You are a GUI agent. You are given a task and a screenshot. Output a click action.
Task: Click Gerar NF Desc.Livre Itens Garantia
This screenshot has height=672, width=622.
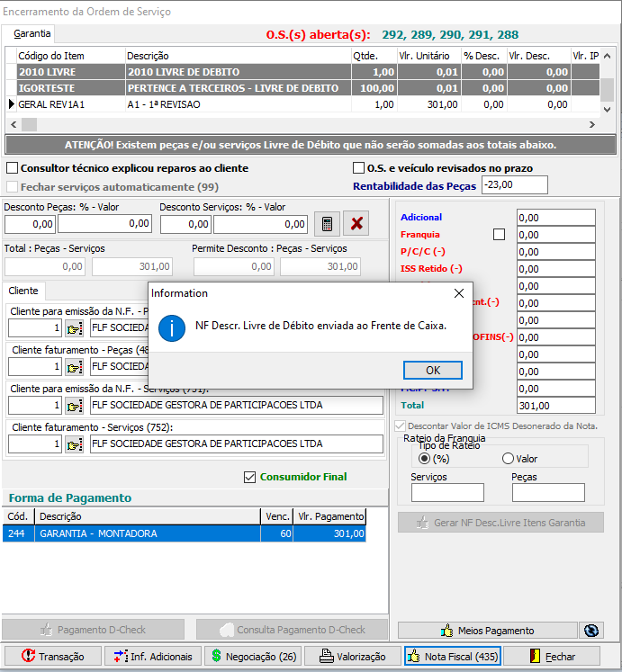[500, 523]
